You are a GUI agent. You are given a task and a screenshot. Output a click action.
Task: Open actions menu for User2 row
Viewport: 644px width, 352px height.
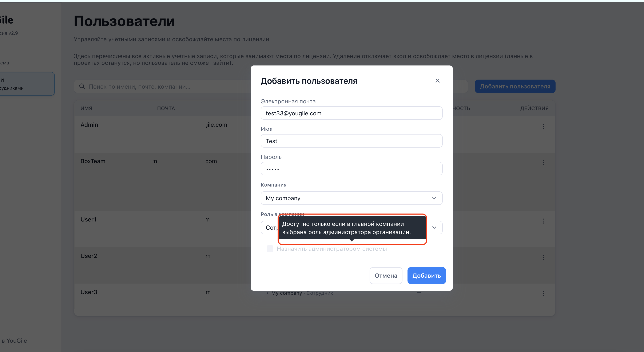point(544,257)
